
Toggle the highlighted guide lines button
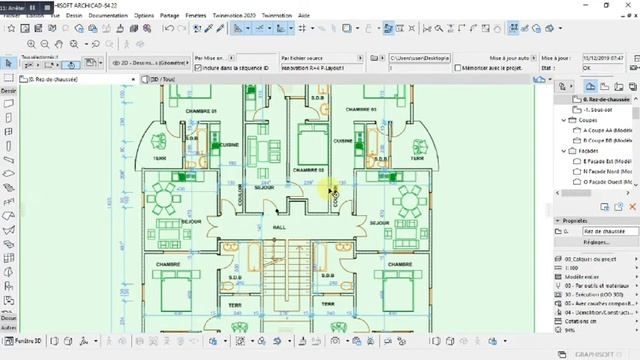click(237, 28)
